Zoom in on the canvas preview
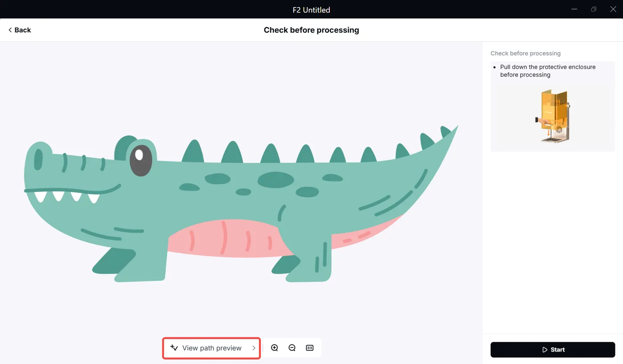The height and width of the screenshot is (364, 623). coord(275,348)
